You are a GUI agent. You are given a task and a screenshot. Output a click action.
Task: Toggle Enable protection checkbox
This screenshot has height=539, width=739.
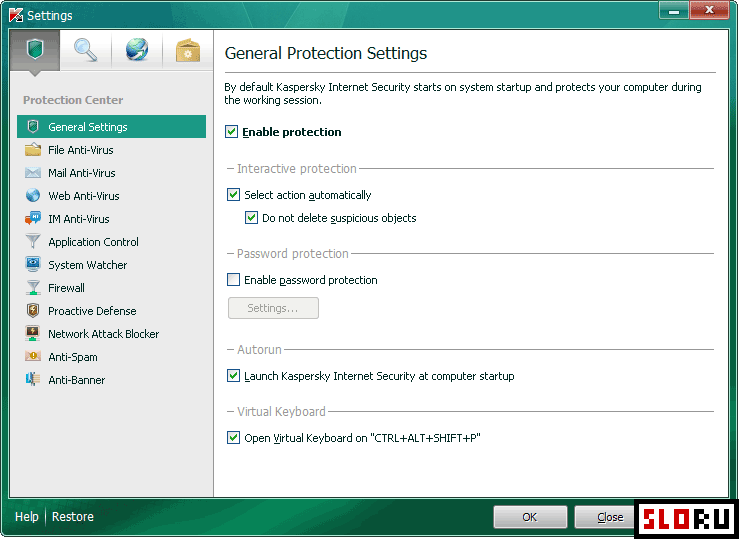[x=231, y=131]
